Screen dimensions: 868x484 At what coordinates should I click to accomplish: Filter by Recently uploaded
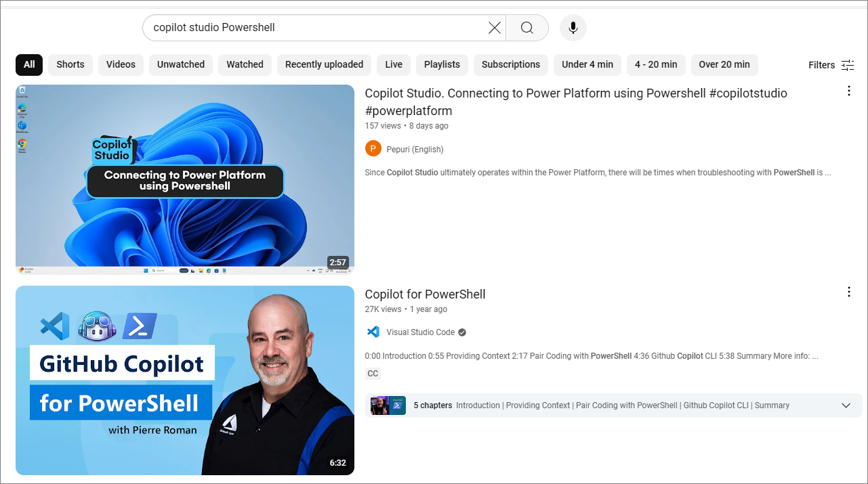[x=324, y=64]
